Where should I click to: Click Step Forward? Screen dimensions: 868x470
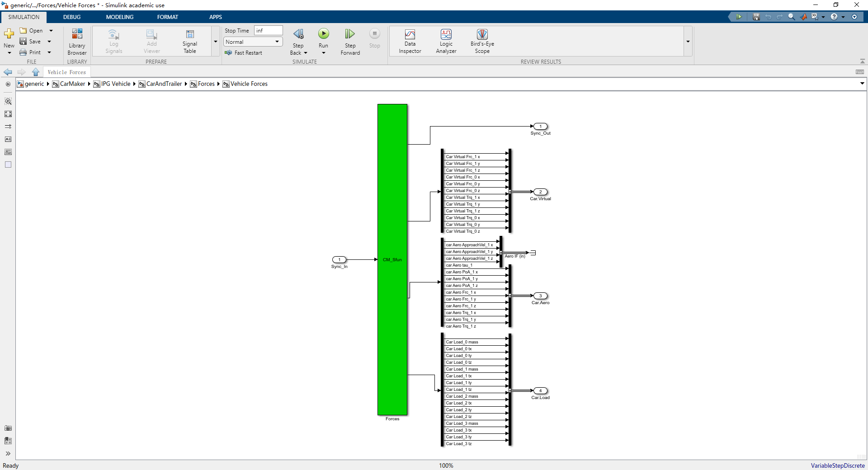(350, 42)
